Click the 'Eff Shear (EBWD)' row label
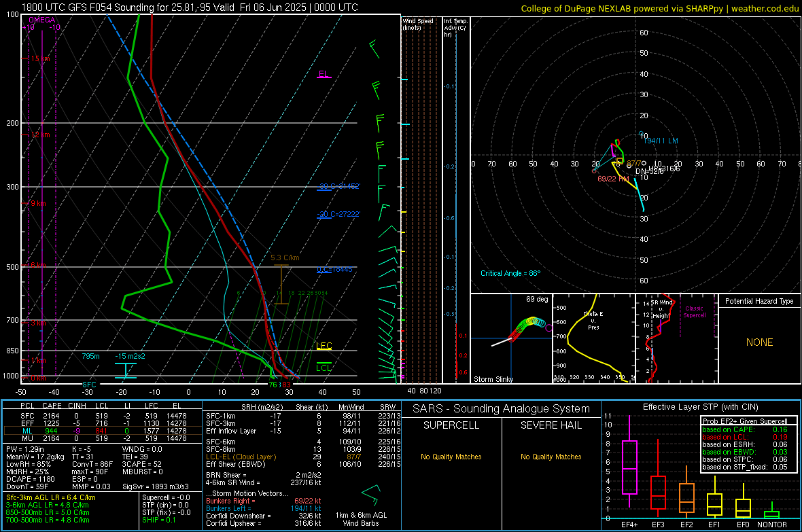Image resolution: width=802 pixels, height=532 pixels. coord(236,464)
